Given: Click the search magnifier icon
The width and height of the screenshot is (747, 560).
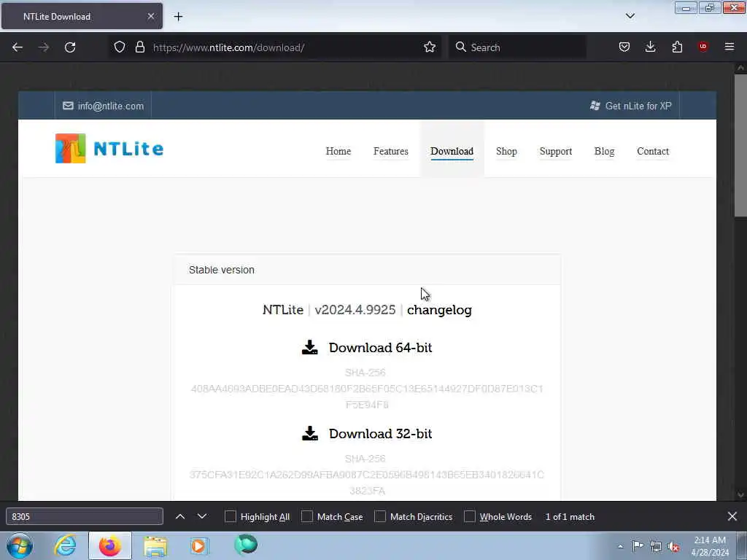Looking at the screenshot, I should pos(461,47).
